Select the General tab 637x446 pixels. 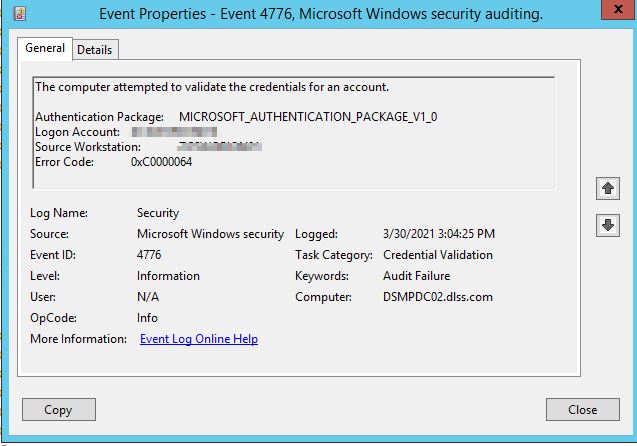coord(45,48)
